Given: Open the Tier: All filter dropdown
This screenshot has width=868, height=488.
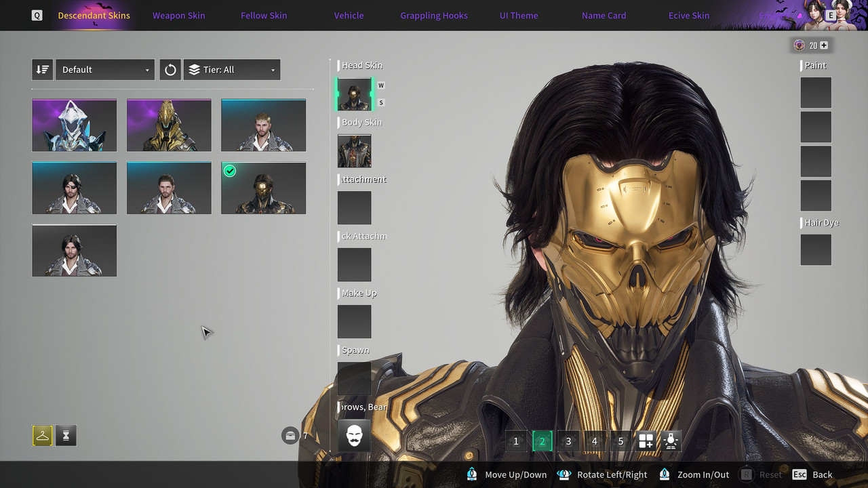Looking at the screenshot, I should [232, 70].
